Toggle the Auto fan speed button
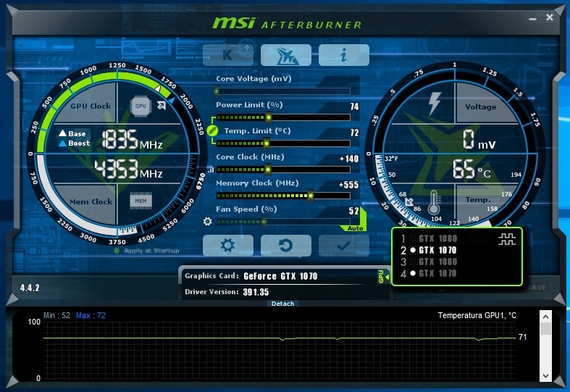Image resolution: width=570 pixels, height=392 pixels. tap(355, 228)
